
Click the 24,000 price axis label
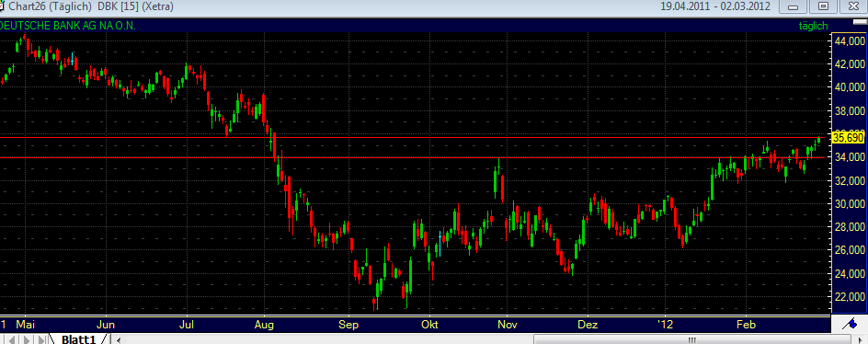click(x=850, y=274)
